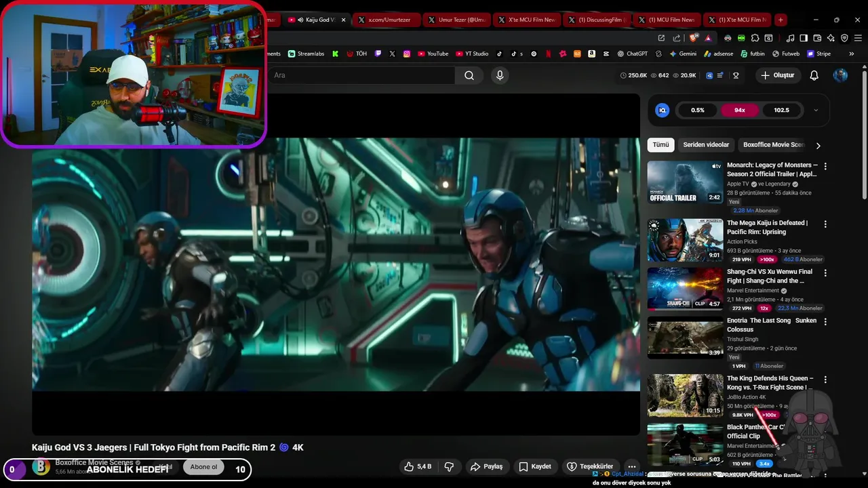Open the adsense bookmark
The width and height of the screenshot is (868, 488).
click(x=719, y=54)
